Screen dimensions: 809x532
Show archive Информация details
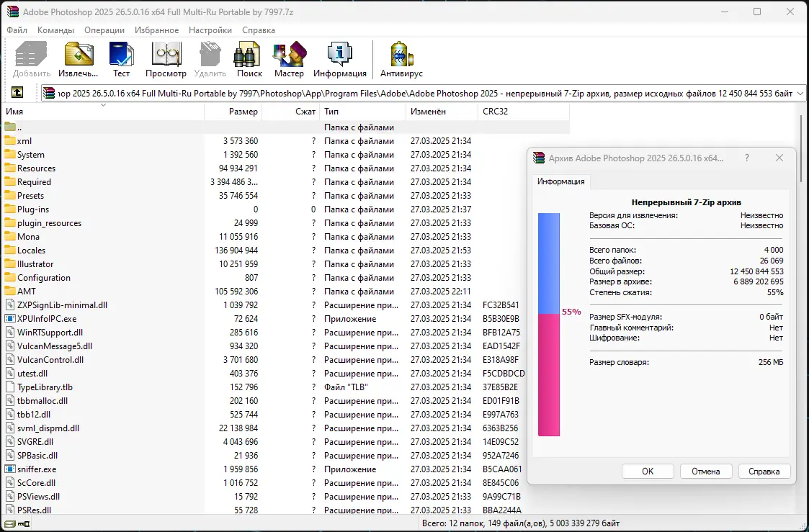339,58
